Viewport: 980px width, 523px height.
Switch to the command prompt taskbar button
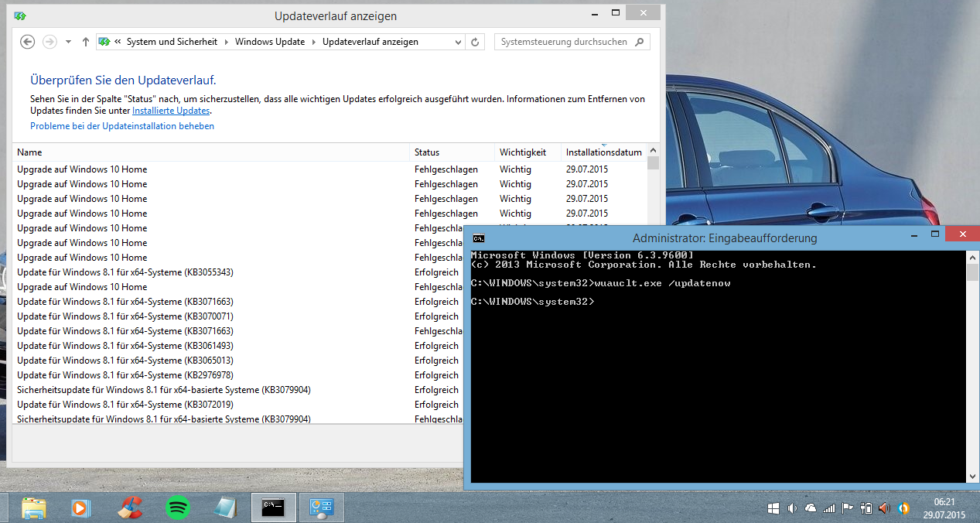(274, 508)
